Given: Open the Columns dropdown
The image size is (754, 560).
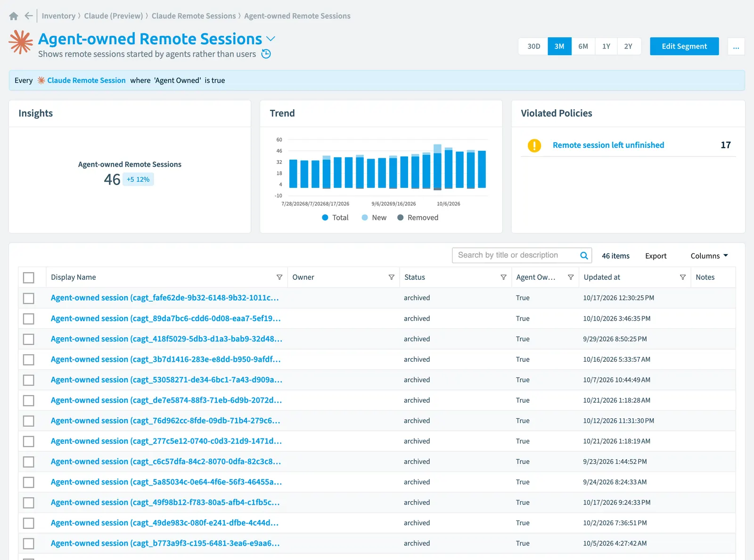Looking at the screenshot, I should (x=709, y=256).
